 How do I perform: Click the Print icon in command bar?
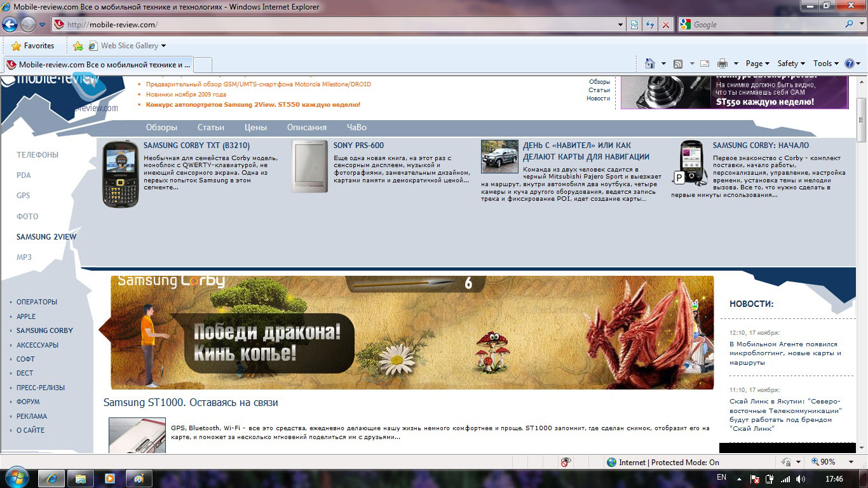click(x=722, y=64)
